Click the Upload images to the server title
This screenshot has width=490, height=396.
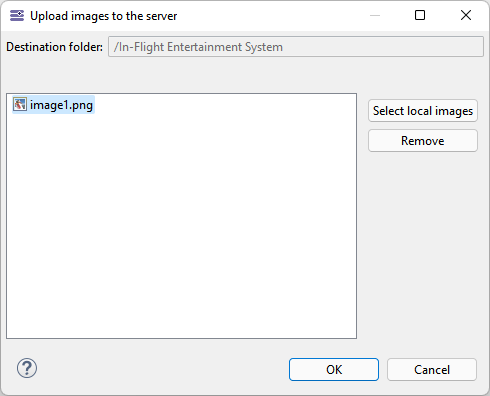(103, 16)
